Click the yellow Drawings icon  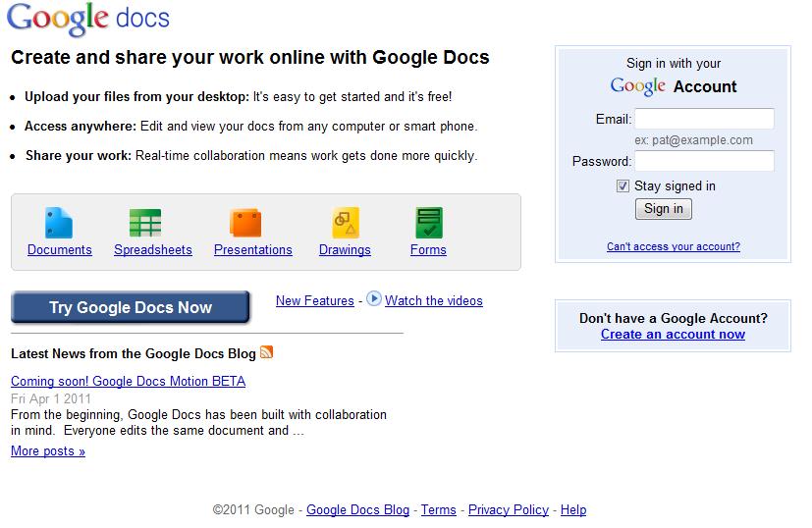click(346, 223)
